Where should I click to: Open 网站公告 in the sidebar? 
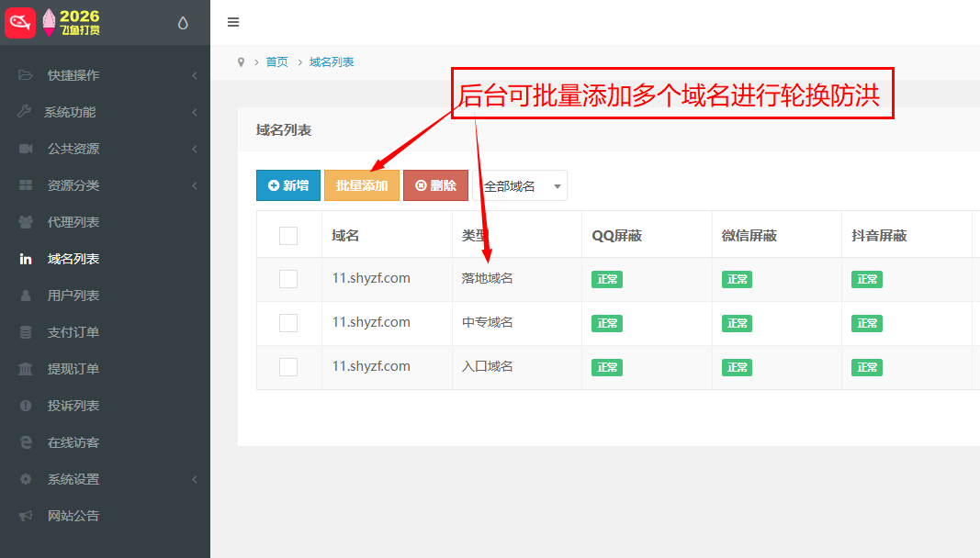coord(73,516)
